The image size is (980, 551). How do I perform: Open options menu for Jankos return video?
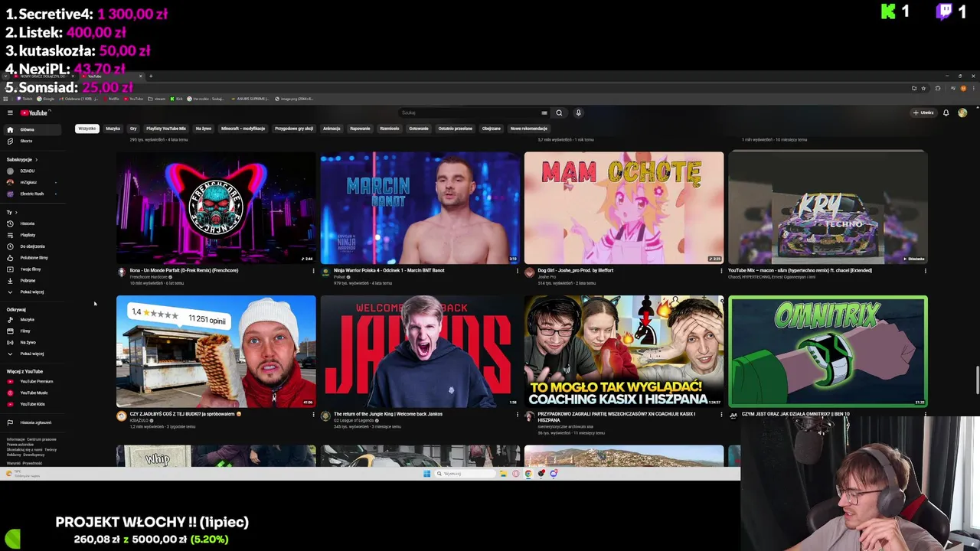point(517,415)
